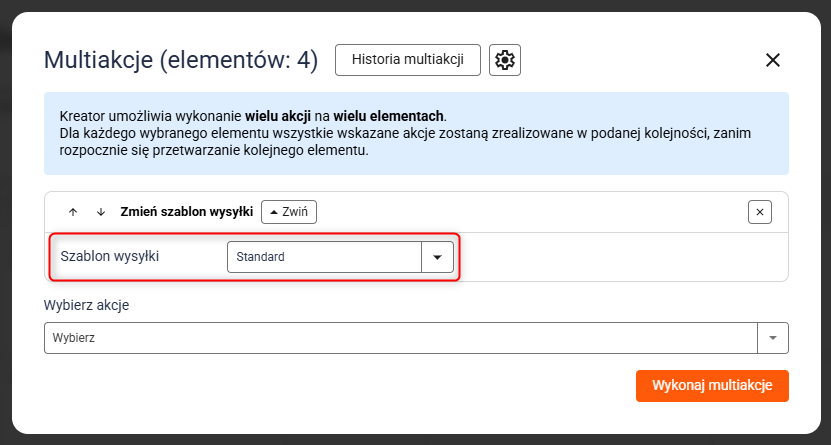The height and width of the screenshot is (445, 831).
Task: Click the bold "wielu elementach" text
Action: coord(389,115)
